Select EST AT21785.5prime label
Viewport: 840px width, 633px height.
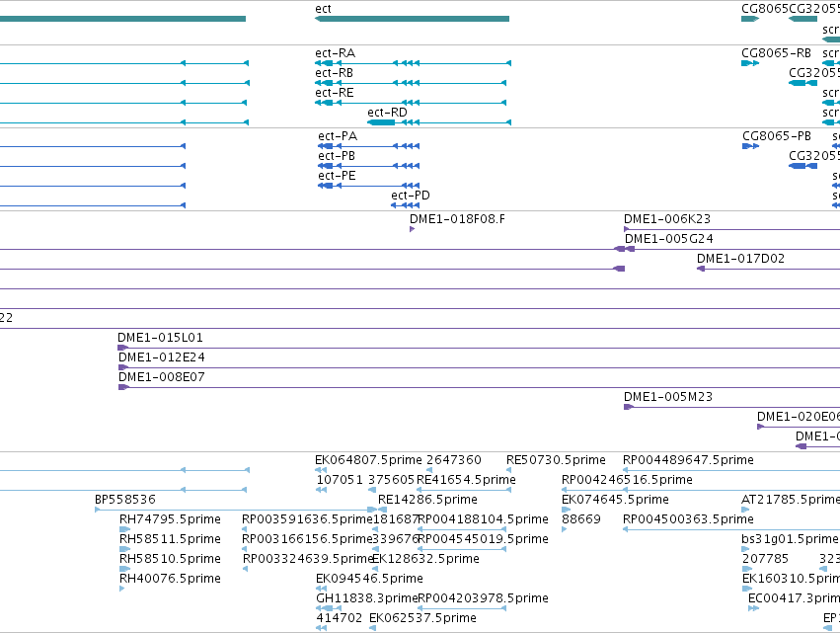(791, 500)
